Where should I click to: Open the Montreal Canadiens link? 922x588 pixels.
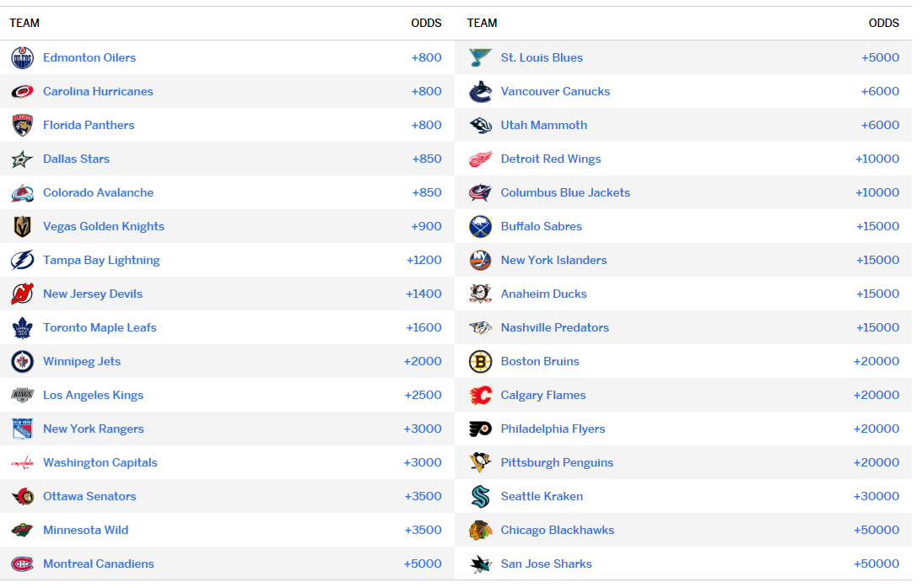point(98,564)
